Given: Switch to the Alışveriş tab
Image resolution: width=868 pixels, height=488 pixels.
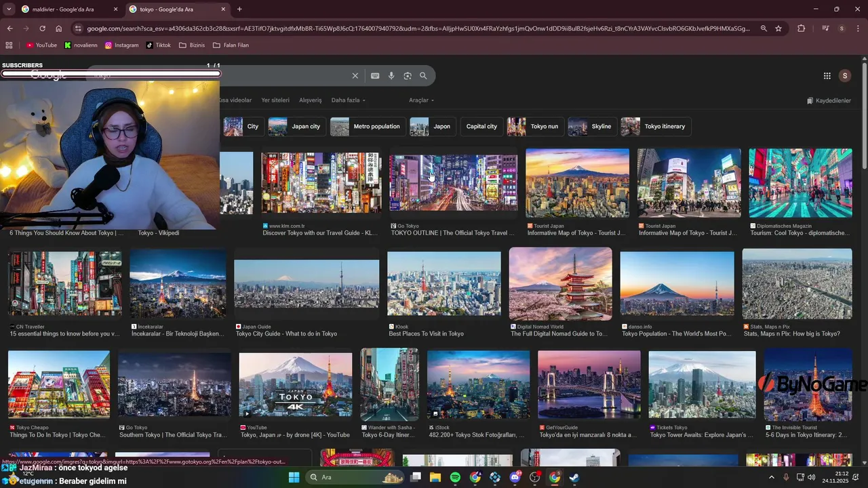Looking at the screenshot, I should [311, 100].
